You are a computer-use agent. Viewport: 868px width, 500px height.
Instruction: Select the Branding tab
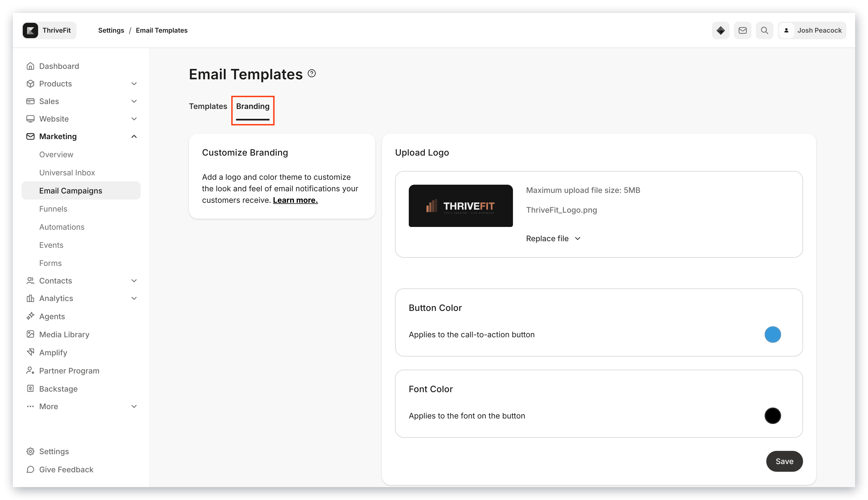point(253,106)
